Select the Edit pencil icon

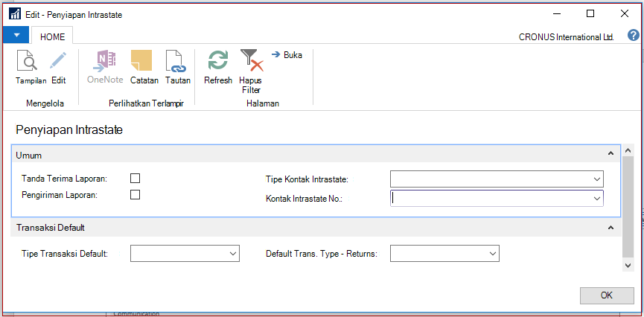tap(58, 60)
